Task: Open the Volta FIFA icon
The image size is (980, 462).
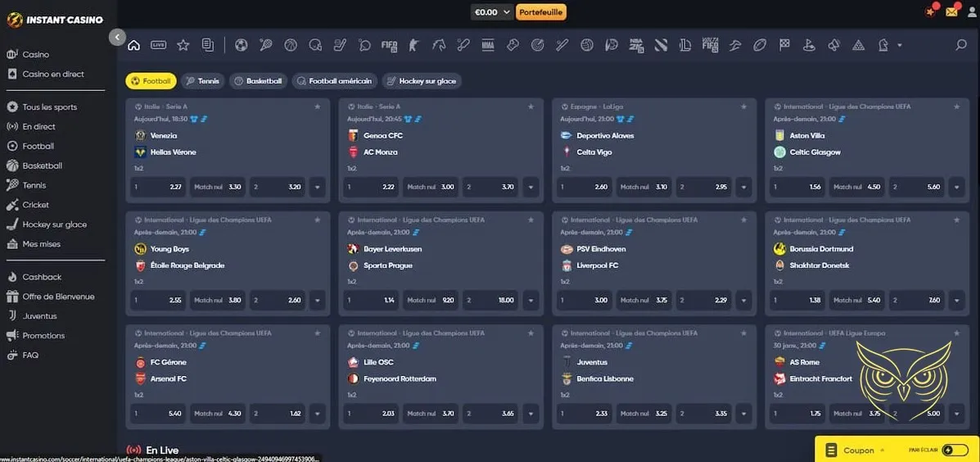Action: 710,45
